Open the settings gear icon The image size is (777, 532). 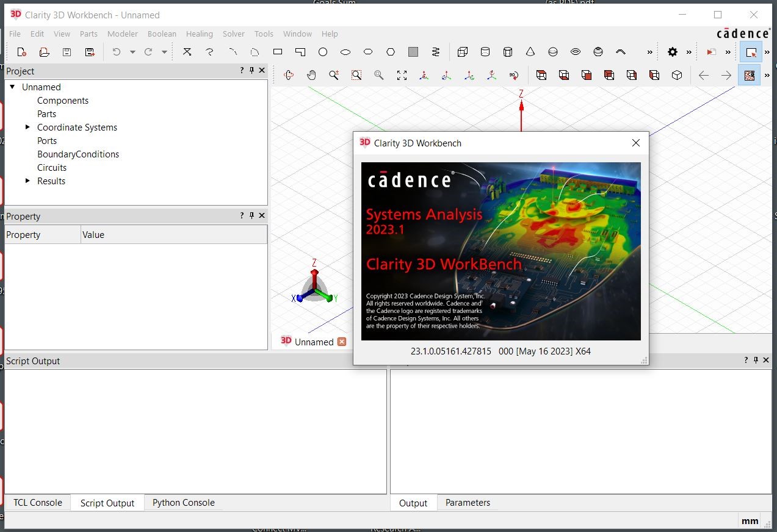click(673, 52)
